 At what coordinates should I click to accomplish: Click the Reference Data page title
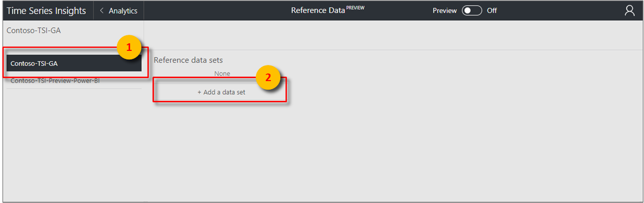(318, 11)
